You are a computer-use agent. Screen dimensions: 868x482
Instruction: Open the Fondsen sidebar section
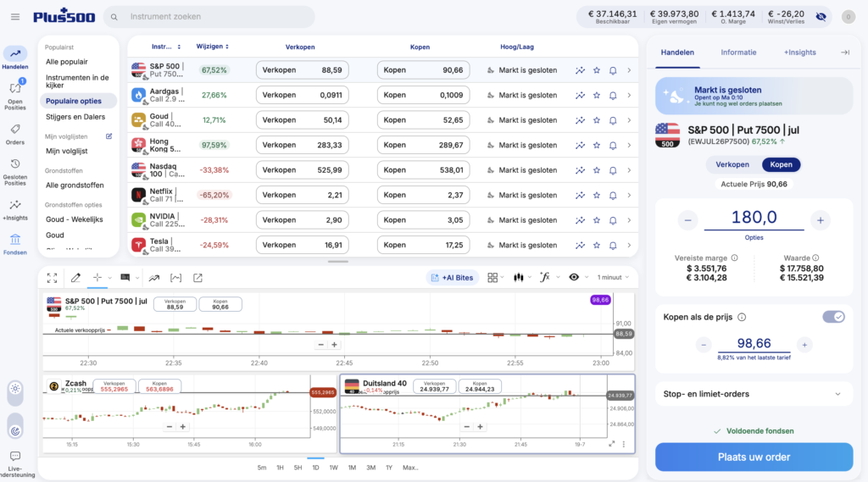pos(15,245)
